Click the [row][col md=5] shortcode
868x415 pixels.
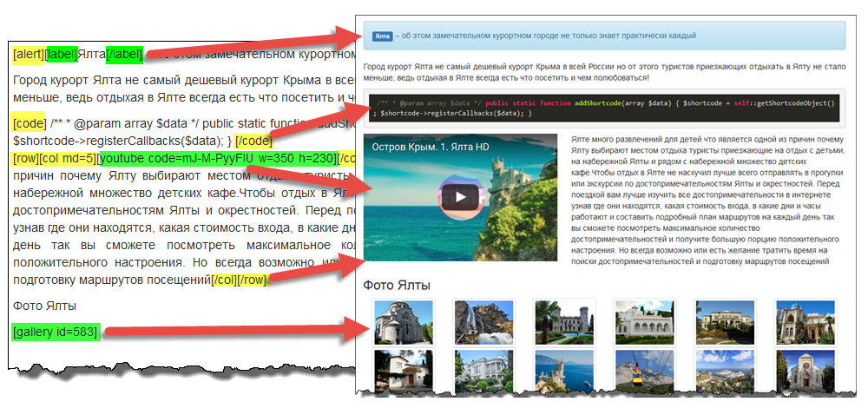(x=54, y=160)
